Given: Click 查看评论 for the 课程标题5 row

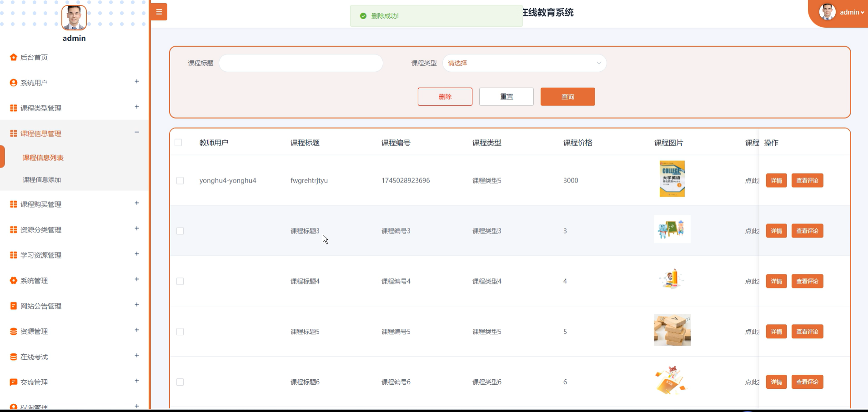Looking at the screenshot, I should 808,332.
